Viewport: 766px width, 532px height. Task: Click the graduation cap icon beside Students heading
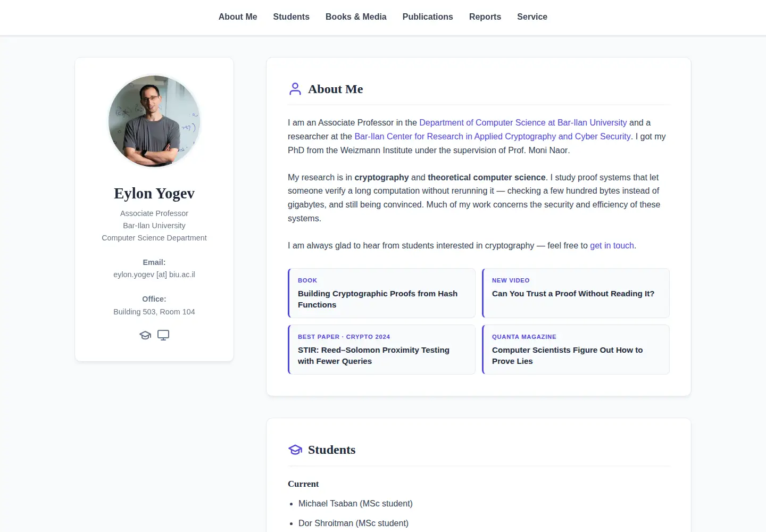point(295,450)
